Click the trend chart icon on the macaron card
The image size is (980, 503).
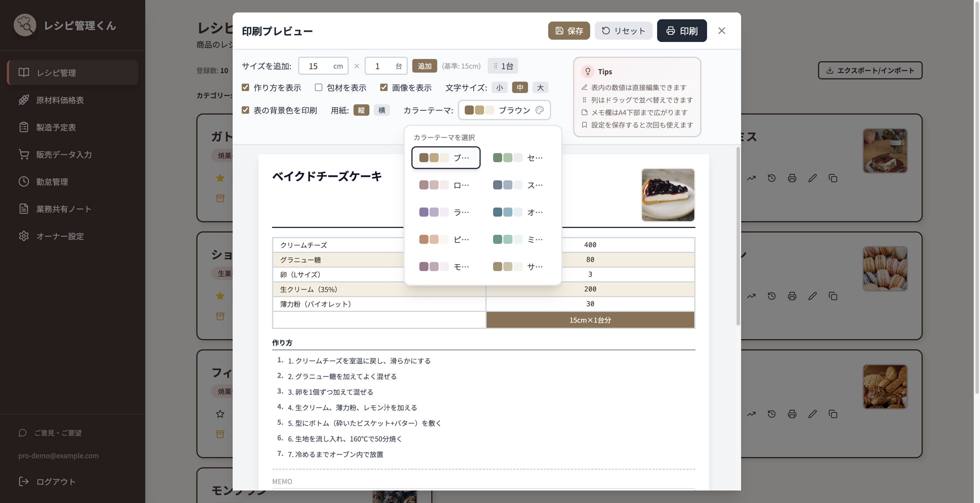(x=751, y=296)
